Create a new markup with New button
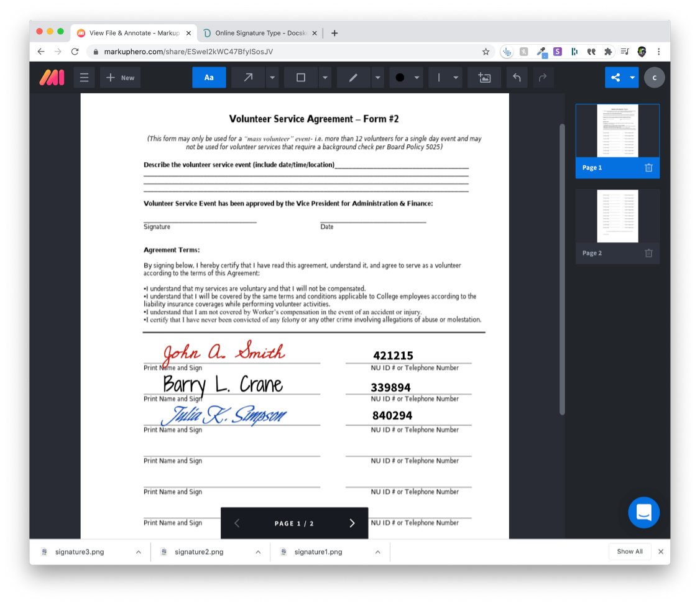Image resolution: width=700 pixels, height=603 pixels. point(120,78)
